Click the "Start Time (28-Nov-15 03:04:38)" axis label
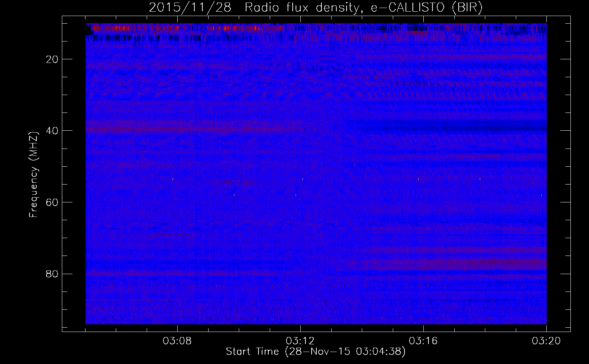The width and height of the screenshot is (589, 364). [x=316, y=352]
